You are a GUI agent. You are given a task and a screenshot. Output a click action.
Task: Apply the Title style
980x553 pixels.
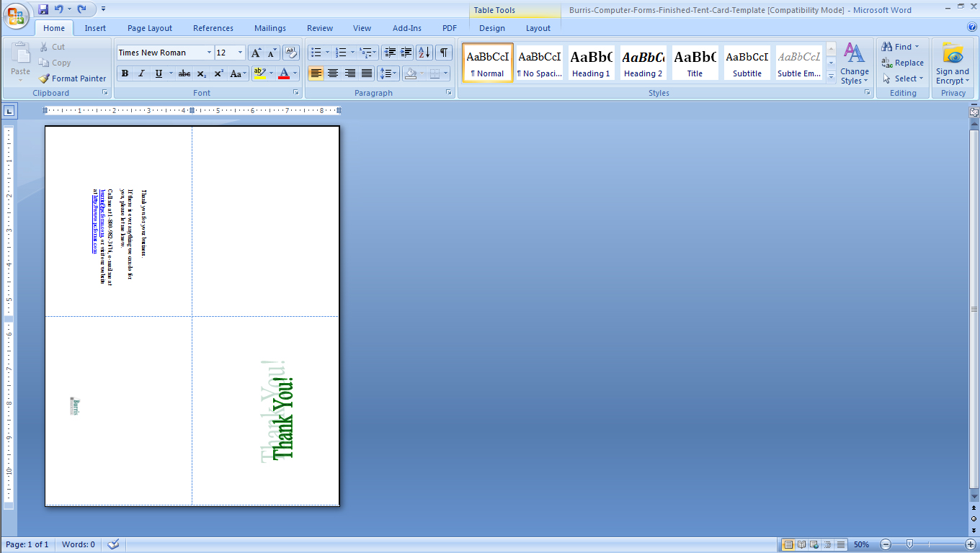point(695,63)
